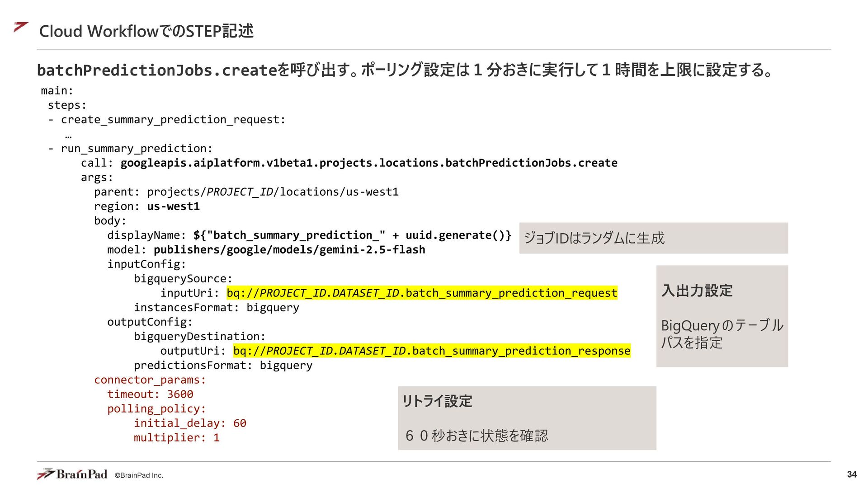Click the highlighted 'batch_summary_prediction_request' inputUri
The height and width of the screenshot is (488, 868).
(x=422, y=293)
